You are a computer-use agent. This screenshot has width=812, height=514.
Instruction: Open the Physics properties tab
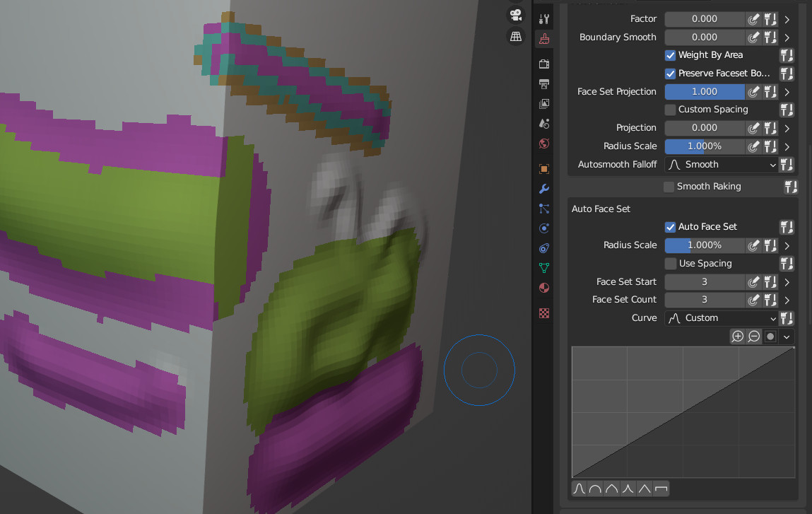tap(543, 228)
